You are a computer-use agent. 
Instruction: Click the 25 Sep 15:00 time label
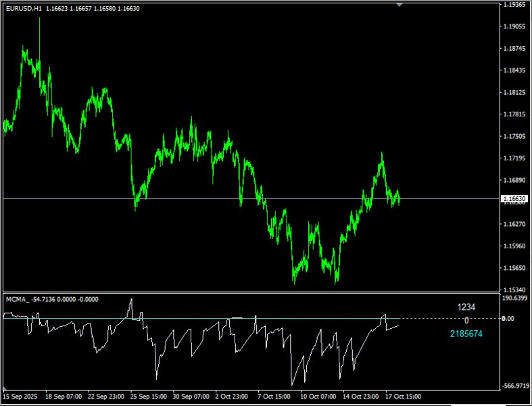(149, 397)
